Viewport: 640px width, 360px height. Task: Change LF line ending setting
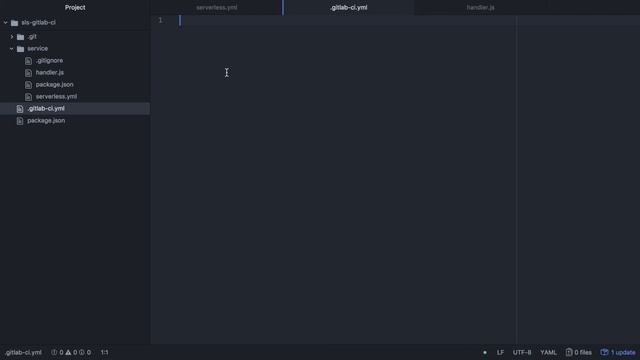coord(500,352)
